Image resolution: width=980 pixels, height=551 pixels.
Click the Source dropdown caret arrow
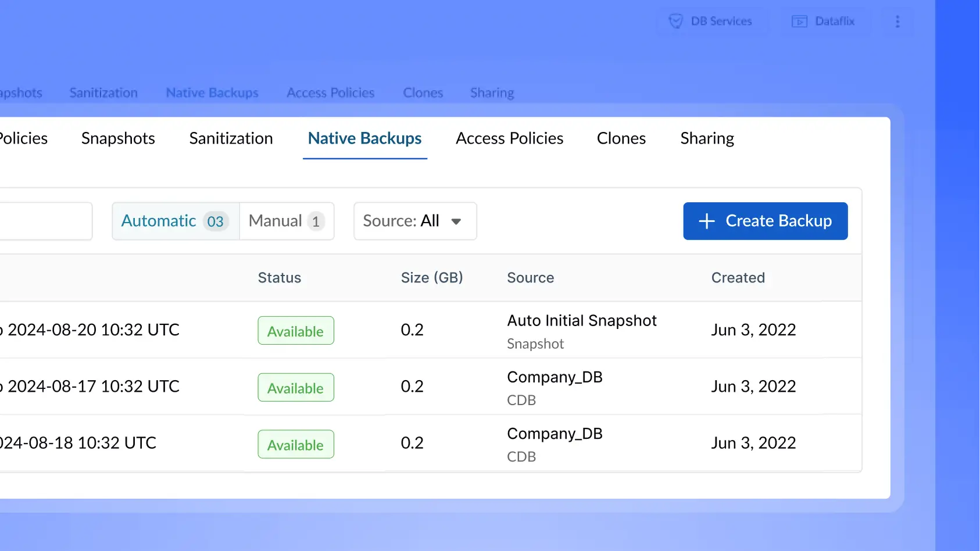[x=456, y=221]
